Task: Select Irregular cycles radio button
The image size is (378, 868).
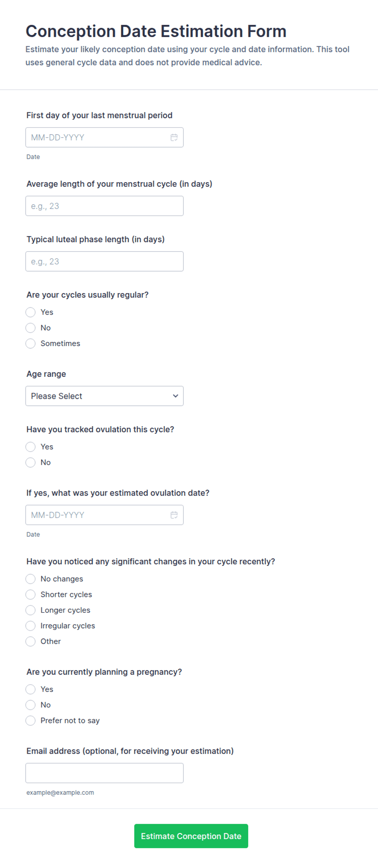Action: (x=30, y=626)
